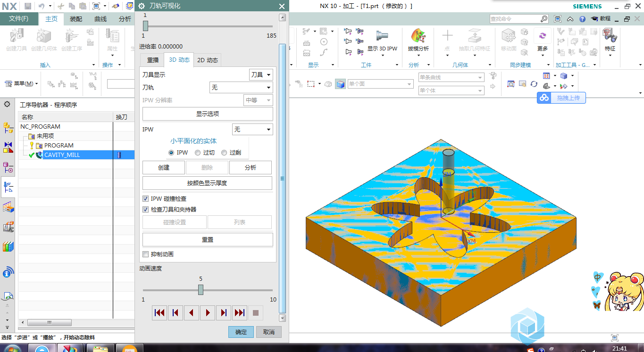
Task: Open the operation navigator sidebar tab
Action: coord(8,187)
